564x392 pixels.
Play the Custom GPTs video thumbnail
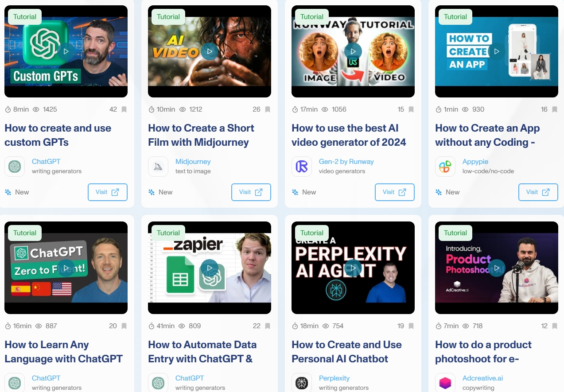(x=66, y=51)
